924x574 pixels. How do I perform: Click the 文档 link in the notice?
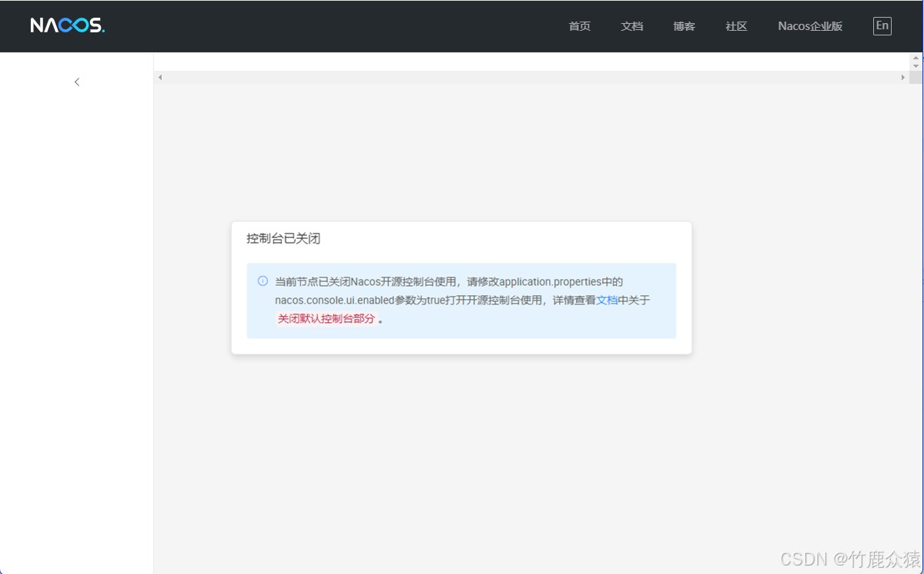[x=607, y=300]
